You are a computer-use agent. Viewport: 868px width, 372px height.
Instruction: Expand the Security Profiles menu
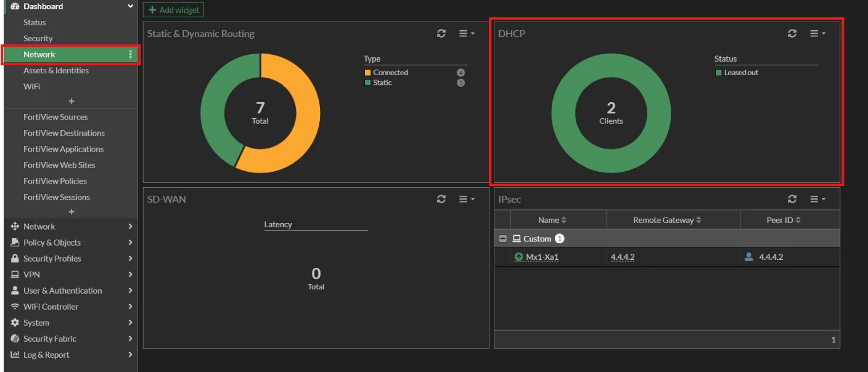coord(71,259)
